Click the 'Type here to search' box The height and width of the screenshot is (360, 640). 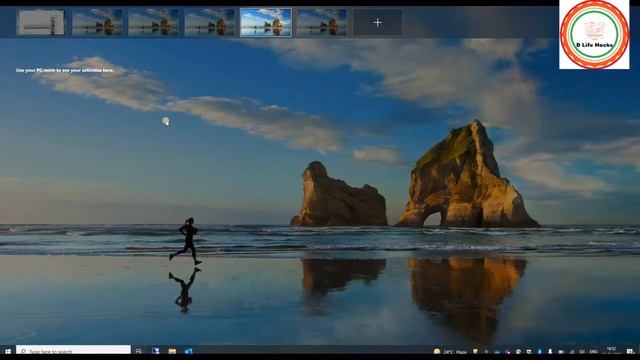click(x=73, y=351)
